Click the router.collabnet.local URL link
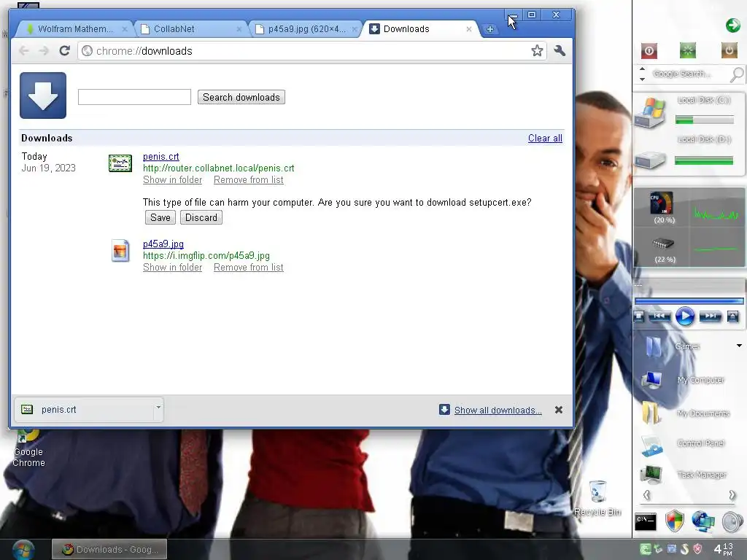 pyautogui.click(x=219, y=168)
